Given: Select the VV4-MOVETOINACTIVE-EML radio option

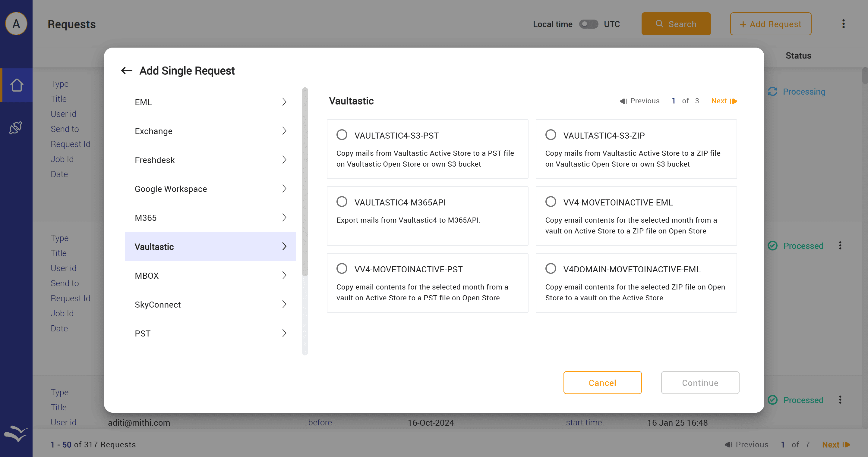Looking at the screenshot, I should click(x=551, y=202).
